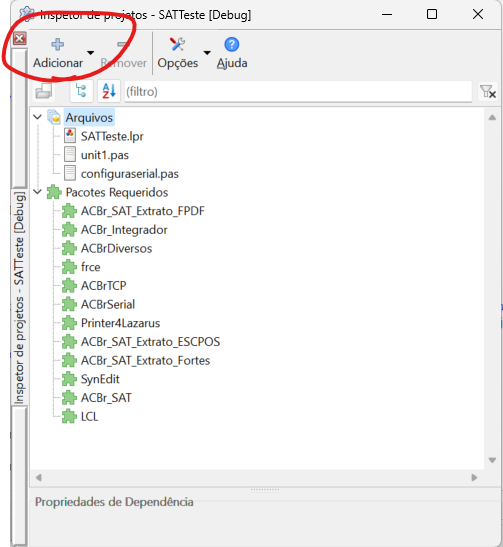Toggle alphabetical A-Z sort button
Screen dimensions: 503x547
click(x=109, y=91)
